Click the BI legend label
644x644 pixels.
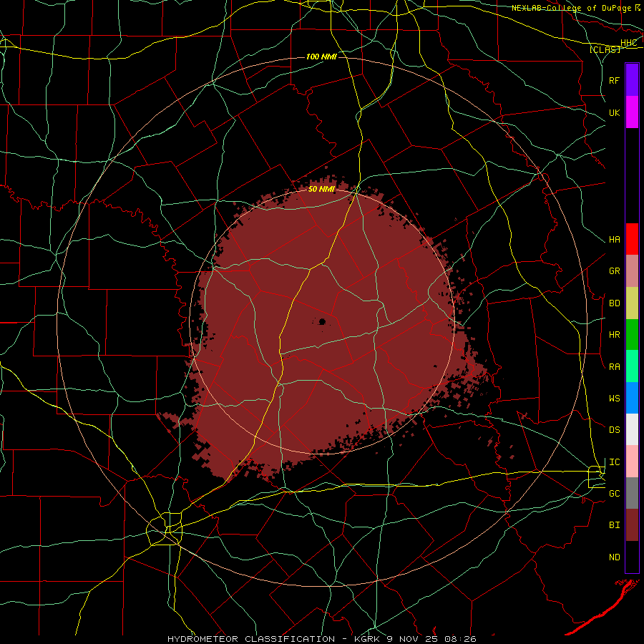tap(615, 525)
